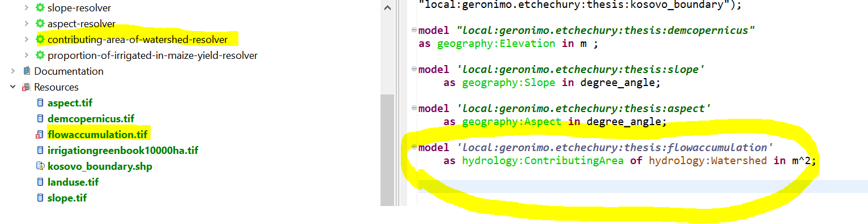The height and width of the screenshot is (223, 868).
Task: Select contributing-area-of-watershed-resolver item
Action: pyautogui.click(x=138, y=40)
